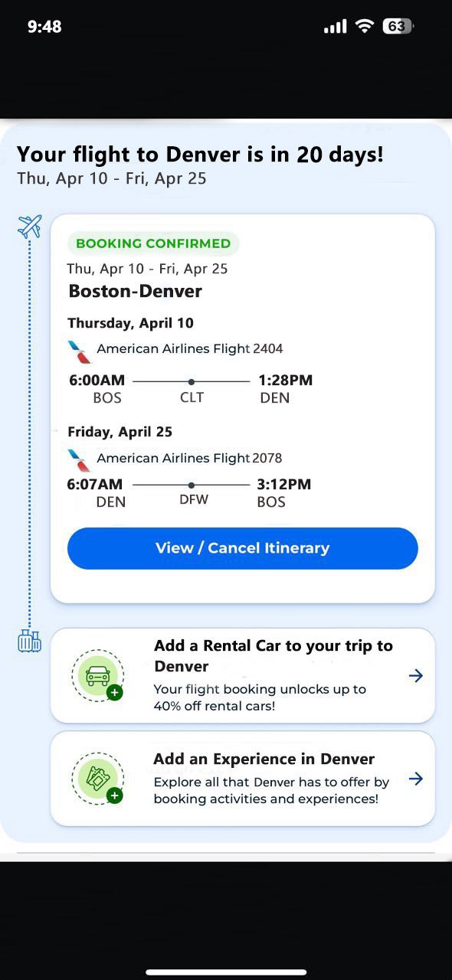Image resolution: width=452 pixels, height=980 pixels.
Task: Tap the cellular signal bars icon
Action: [x=336, y=27]
